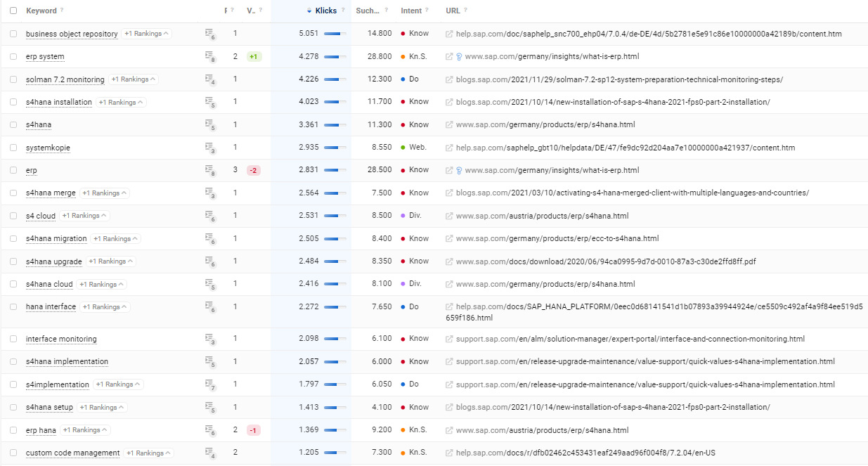
Task: Open keyword link s4hana implementation
Action: click(67, 361)
